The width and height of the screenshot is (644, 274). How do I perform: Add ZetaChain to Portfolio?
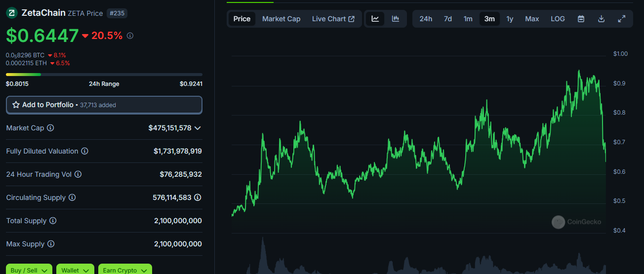point(104,105)
